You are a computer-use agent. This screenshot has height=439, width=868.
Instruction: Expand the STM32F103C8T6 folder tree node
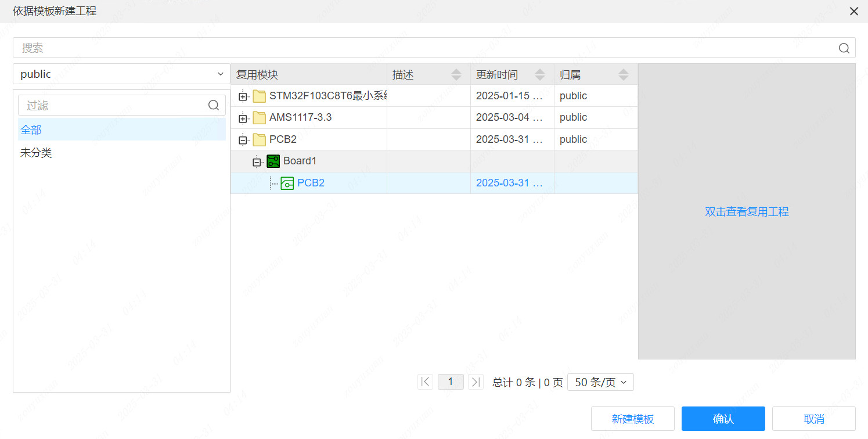243,96
